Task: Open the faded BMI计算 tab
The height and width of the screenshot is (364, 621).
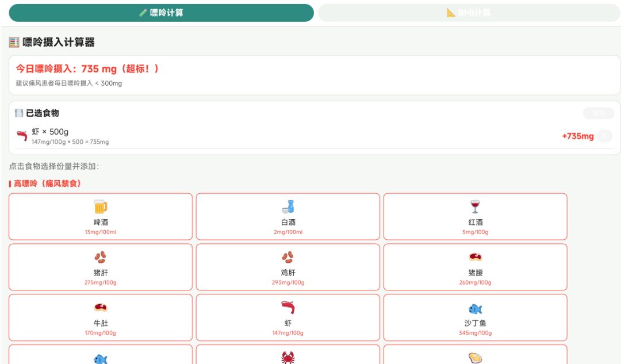Action: pyautogui.click(x=469, y=13)
